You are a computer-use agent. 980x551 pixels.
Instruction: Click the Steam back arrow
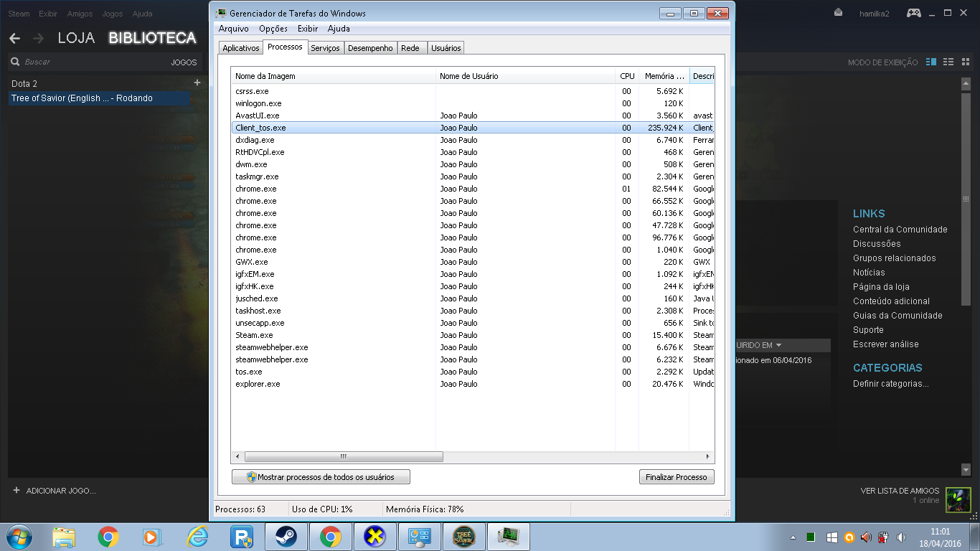pos(14,38)
